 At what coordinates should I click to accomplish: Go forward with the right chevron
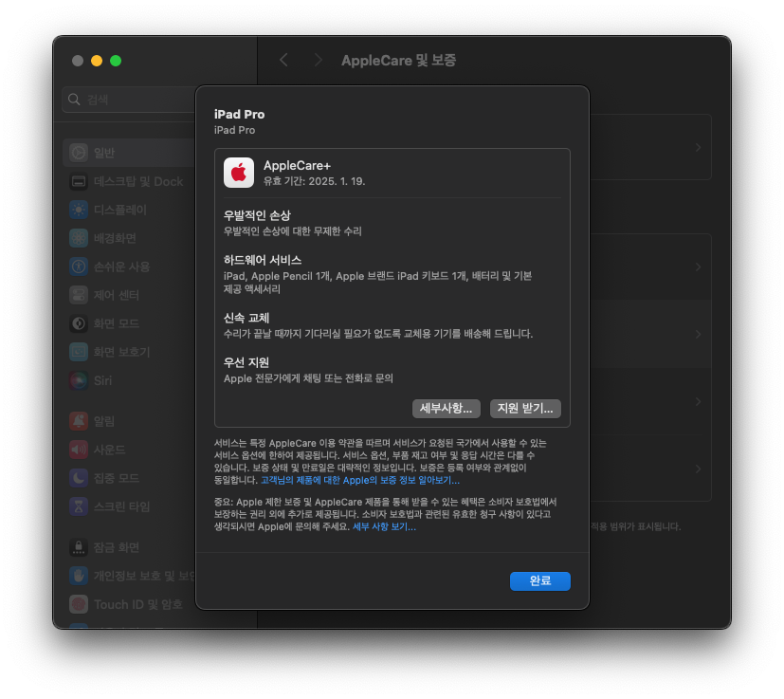click(x=318, y=61)
